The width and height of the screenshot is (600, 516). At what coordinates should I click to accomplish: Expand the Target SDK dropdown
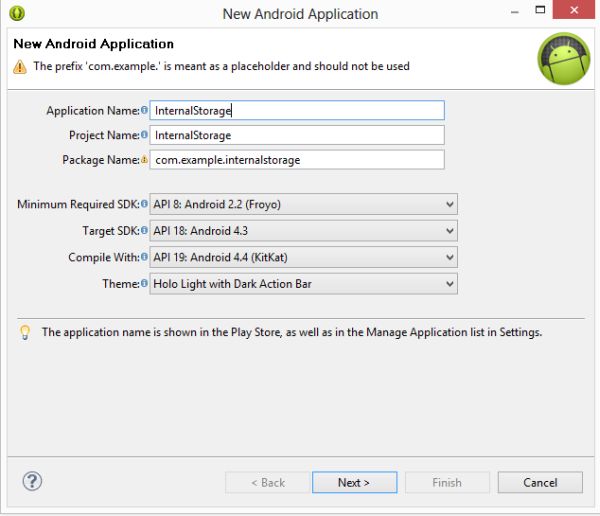point(303,231)
